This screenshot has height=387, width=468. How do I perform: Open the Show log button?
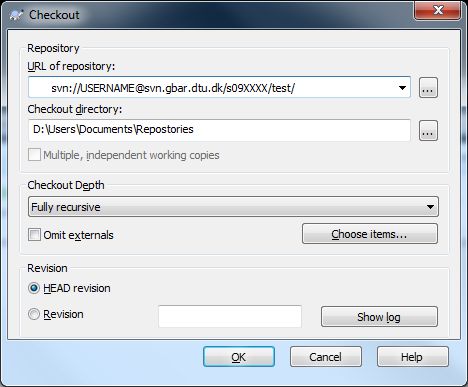pyautogui.click(x=379, y=317)
